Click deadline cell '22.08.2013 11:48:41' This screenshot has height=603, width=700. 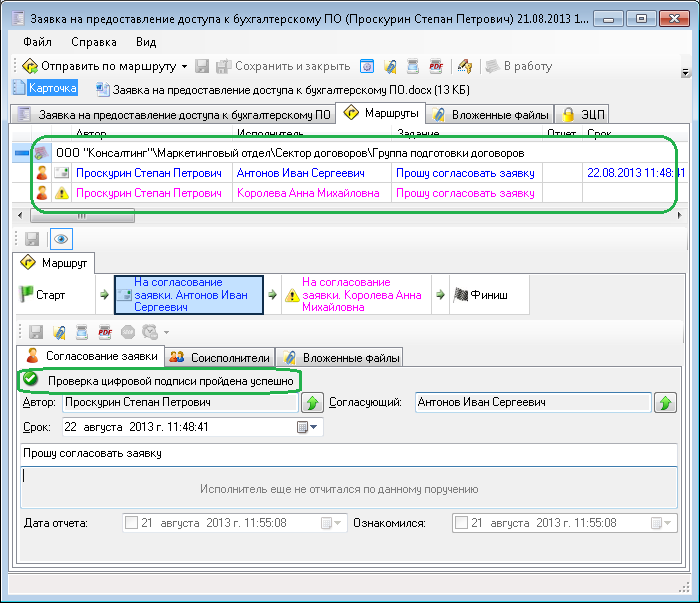pyautogui.click(x=636, y=173)
